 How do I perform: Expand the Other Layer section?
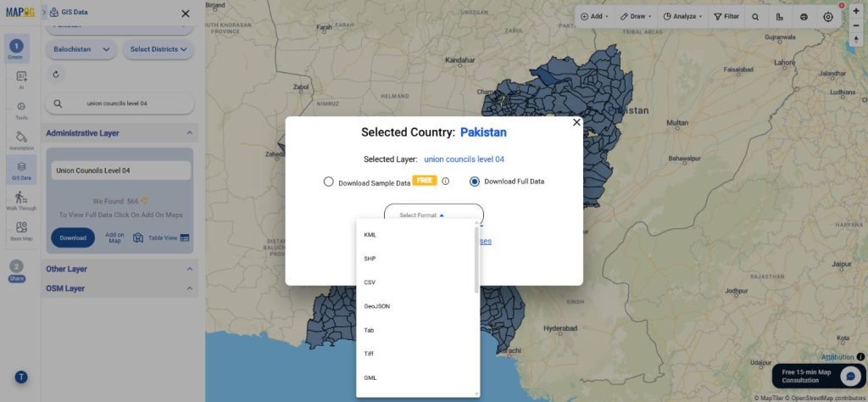(189, 269)
